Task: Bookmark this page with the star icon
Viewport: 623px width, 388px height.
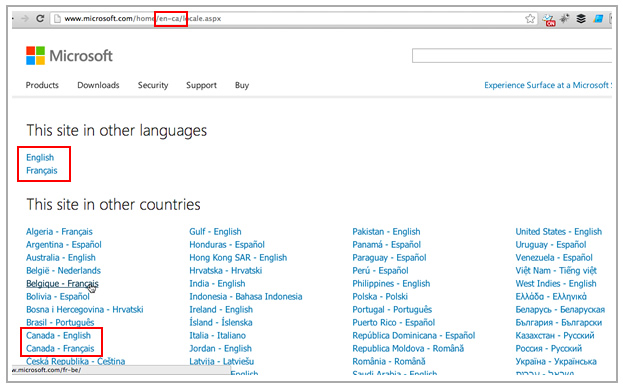Action: coord(530,19)
